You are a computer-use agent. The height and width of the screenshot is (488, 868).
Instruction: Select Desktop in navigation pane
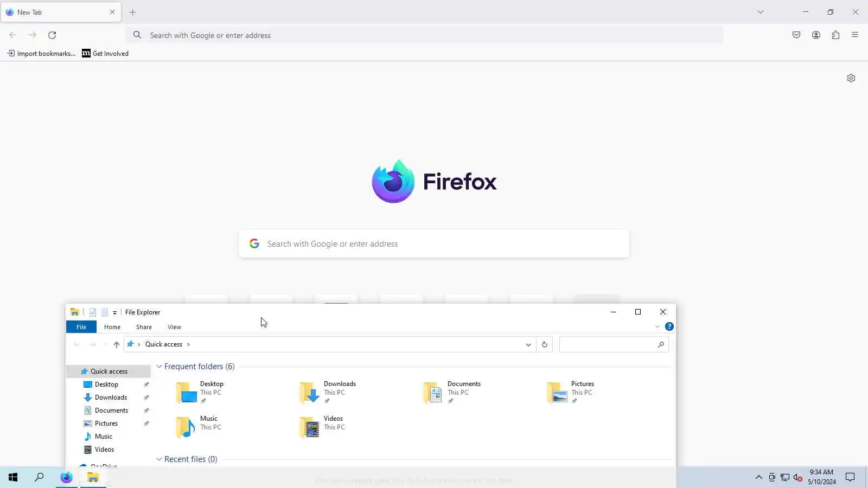point(106,384)
